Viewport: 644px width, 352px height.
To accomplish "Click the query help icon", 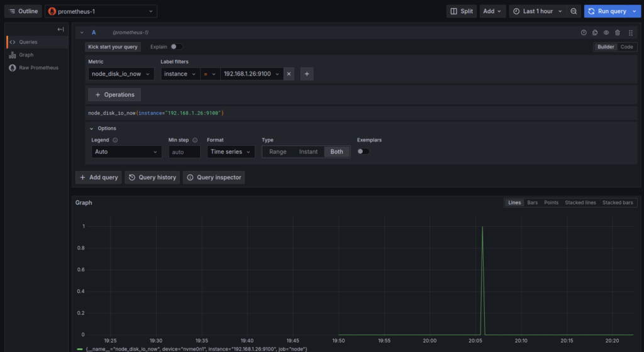I will click(x=584, y=32).
